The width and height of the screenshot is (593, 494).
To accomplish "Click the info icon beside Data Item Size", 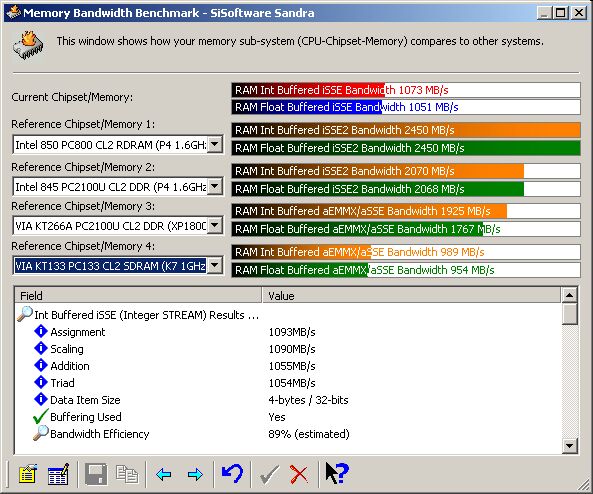I will 40,399.
